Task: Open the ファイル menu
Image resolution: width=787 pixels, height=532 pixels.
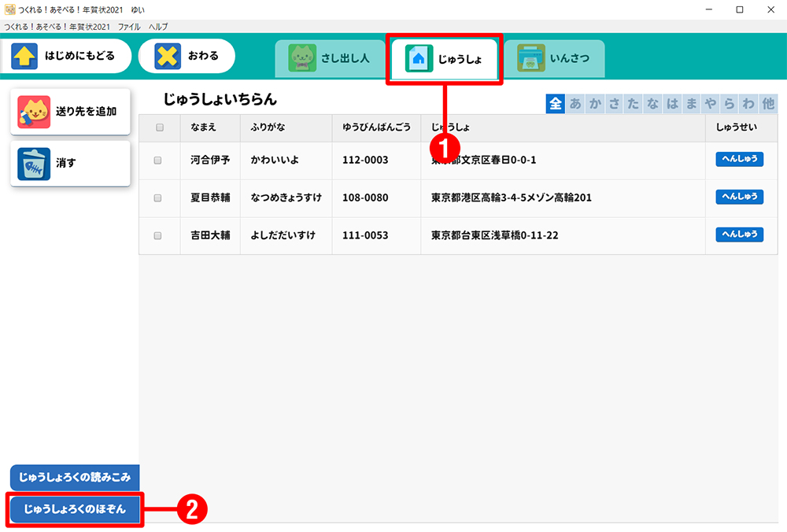Action: [x=129, y=27]
